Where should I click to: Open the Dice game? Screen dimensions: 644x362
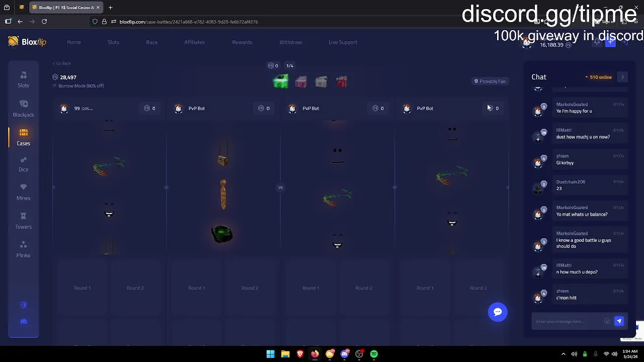click(23, 164)
